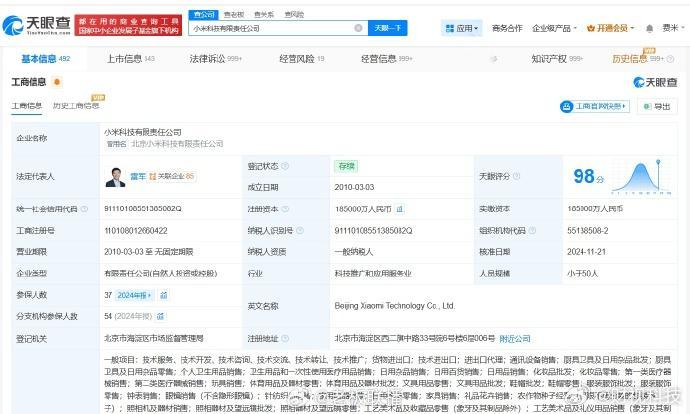Viewport: 690px width, 414px height.
Task: Open the 关联企业 85 related companies link
Action: [172, 176]
